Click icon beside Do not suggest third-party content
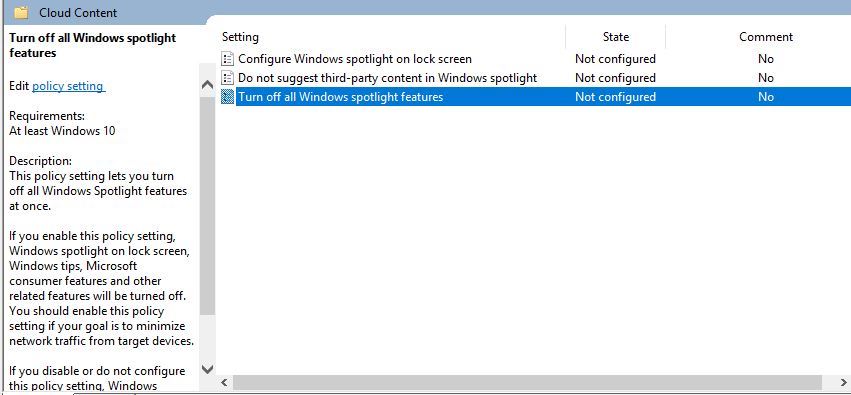Image resolution: width=851 pixels, height=395 pixels. [x=228, y=78]
